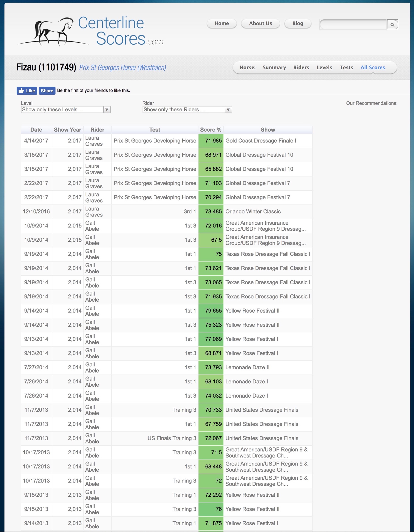
Task: Click the Gold Coast Dressage Finale I show
Action: (261, 141)
